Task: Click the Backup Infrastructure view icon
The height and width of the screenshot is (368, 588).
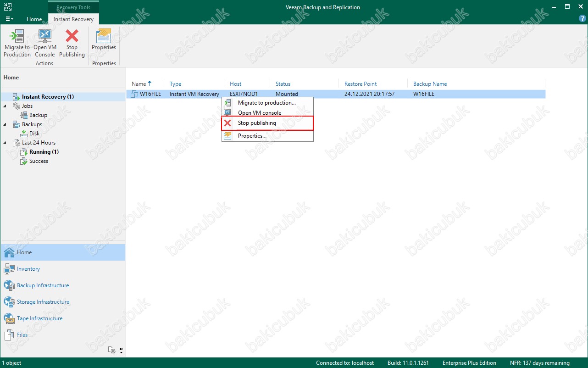Action: (9, 285)
